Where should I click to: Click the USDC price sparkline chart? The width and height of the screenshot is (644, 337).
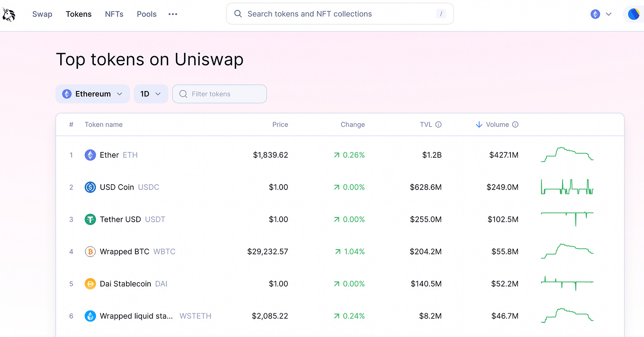tap(567, 187)
